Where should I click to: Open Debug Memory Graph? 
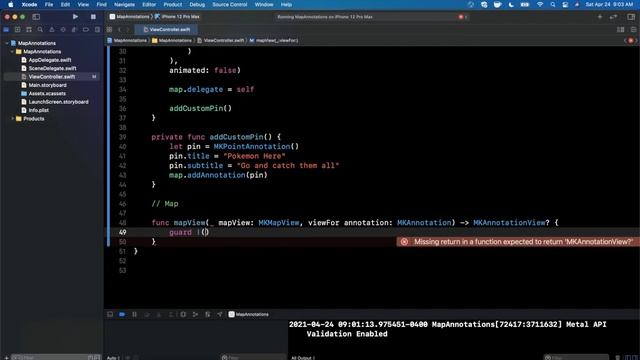click(195, 314)
